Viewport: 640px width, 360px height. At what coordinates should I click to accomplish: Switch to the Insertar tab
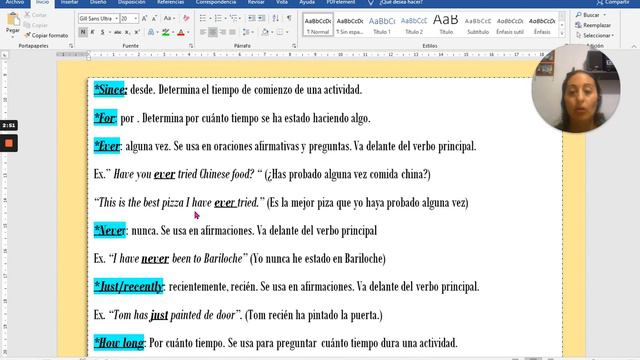tap(69, 2)
